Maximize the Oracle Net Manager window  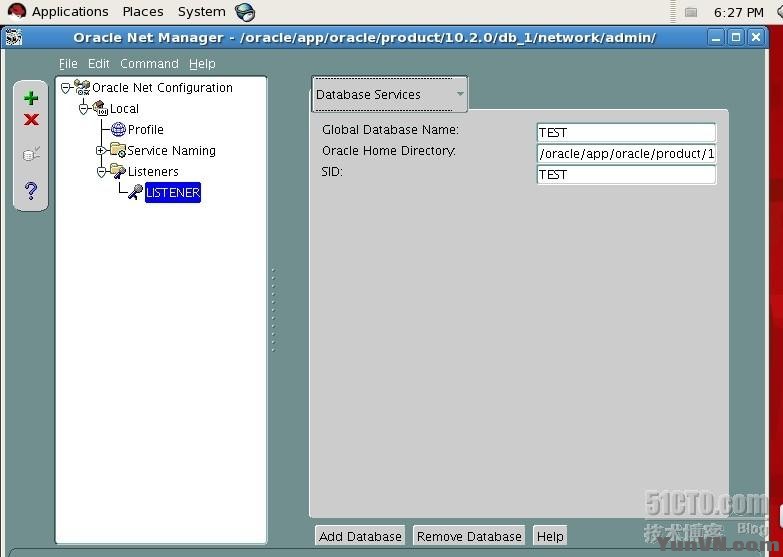tap(736, 37)
